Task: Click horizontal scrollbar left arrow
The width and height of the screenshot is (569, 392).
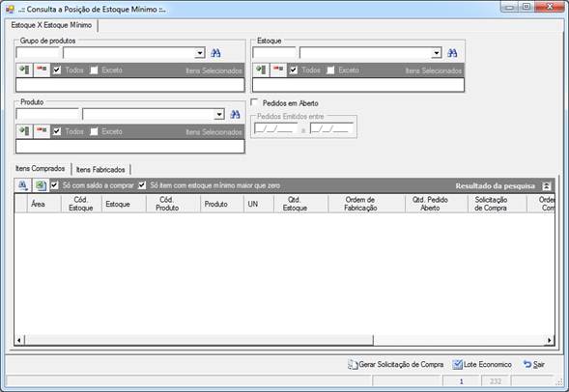Action: point(19,340)
